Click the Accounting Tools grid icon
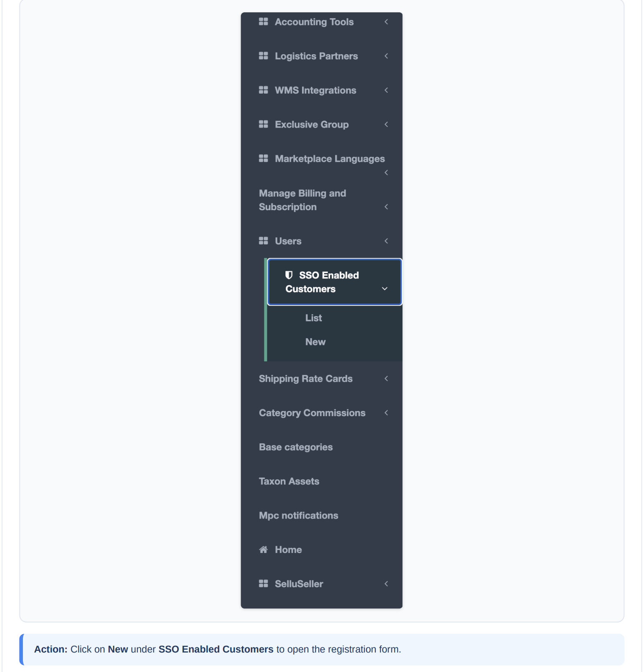 click(263, 22)
